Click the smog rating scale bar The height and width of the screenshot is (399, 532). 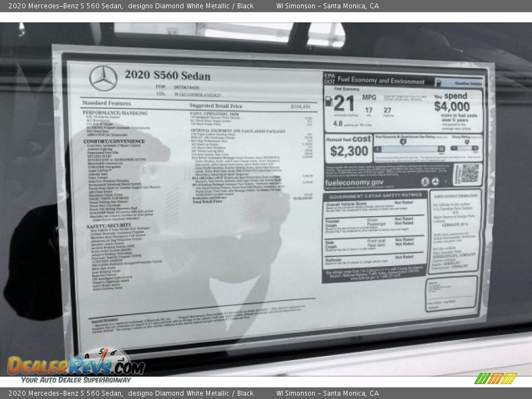coord(464,149)
